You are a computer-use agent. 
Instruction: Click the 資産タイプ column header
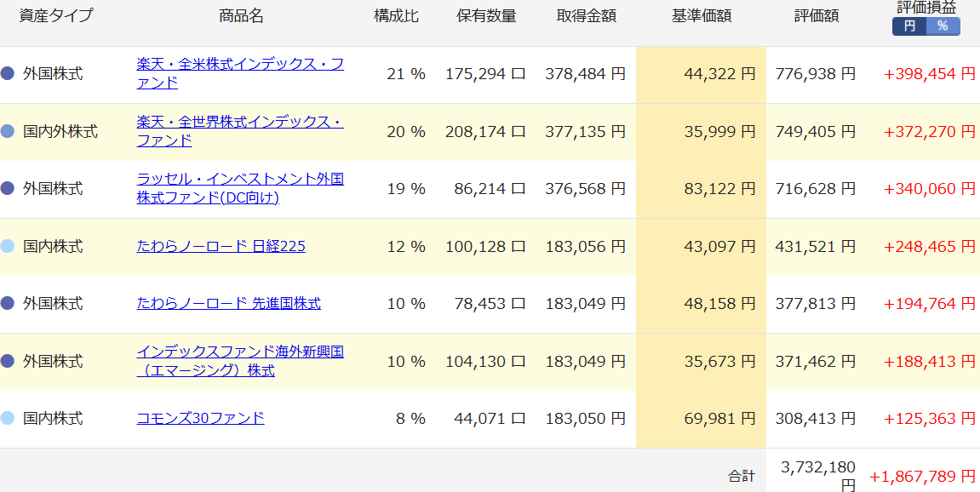tap(55, 15)
